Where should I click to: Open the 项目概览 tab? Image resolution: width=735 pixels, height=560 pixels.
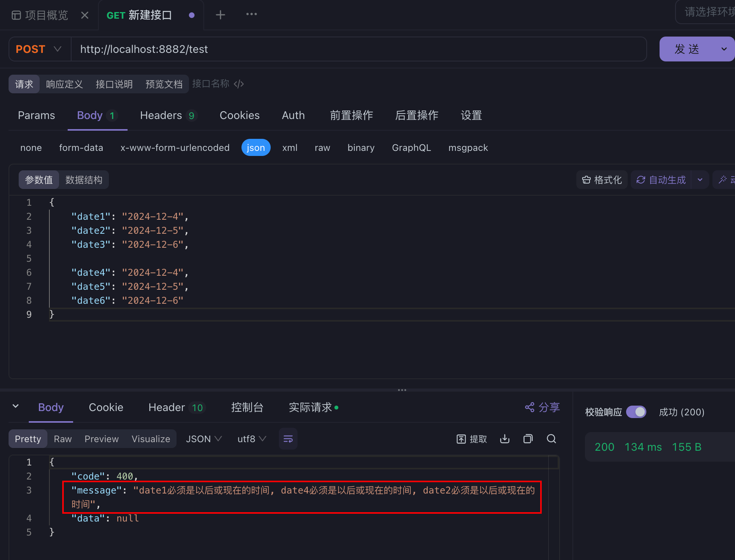point(40,15)
